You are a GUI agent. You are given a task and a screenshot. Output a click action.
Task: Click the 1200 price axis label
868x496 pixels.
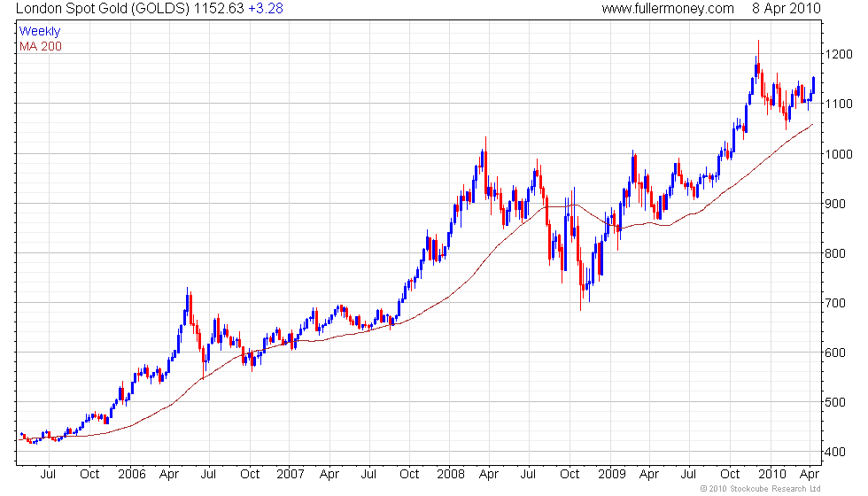pyautogui.click(x=839, y=54)
